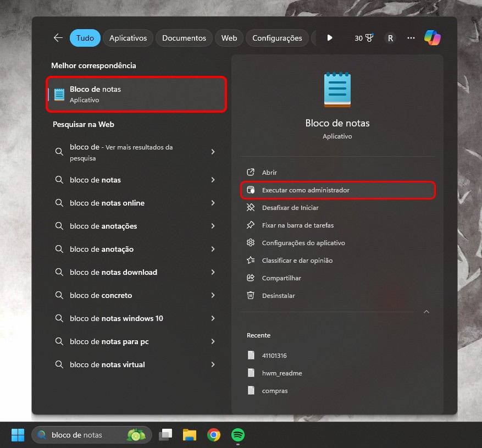Open the three-dots more options menu

coord(411,38)
